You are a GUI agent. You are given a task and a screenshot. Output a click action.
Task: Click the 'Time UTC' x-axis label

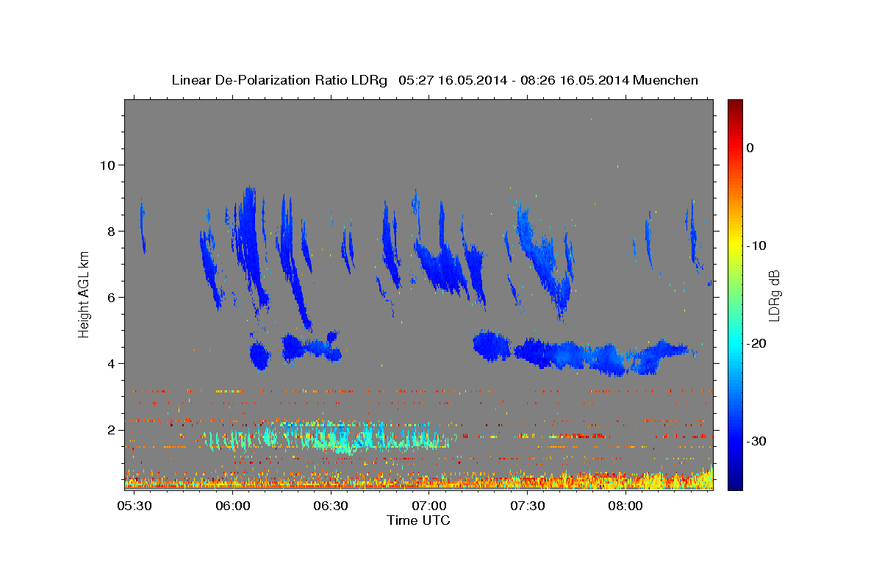click(418, 520)
